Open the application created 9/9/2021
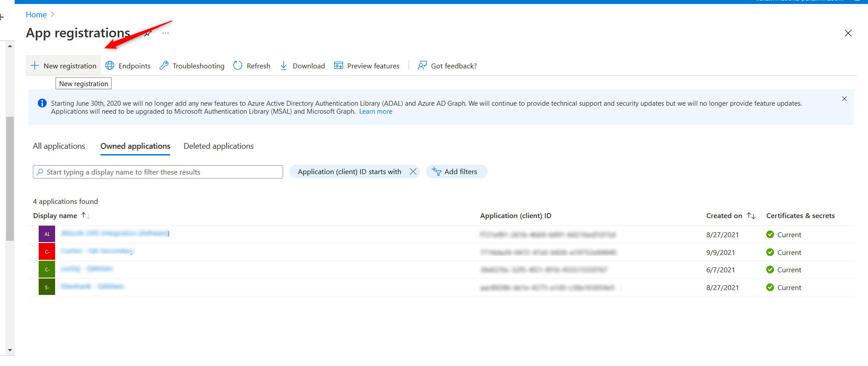 pos(97,251)
